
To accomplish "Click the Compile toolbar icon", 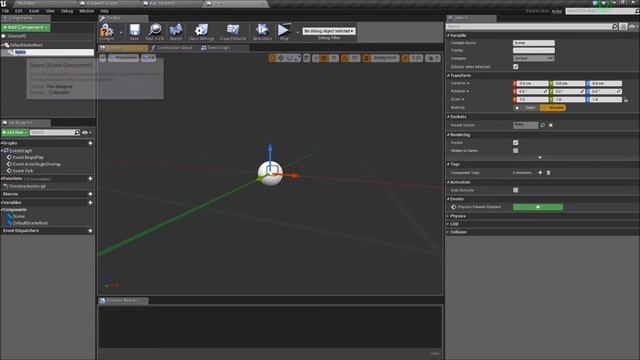I will pos(107,32).
